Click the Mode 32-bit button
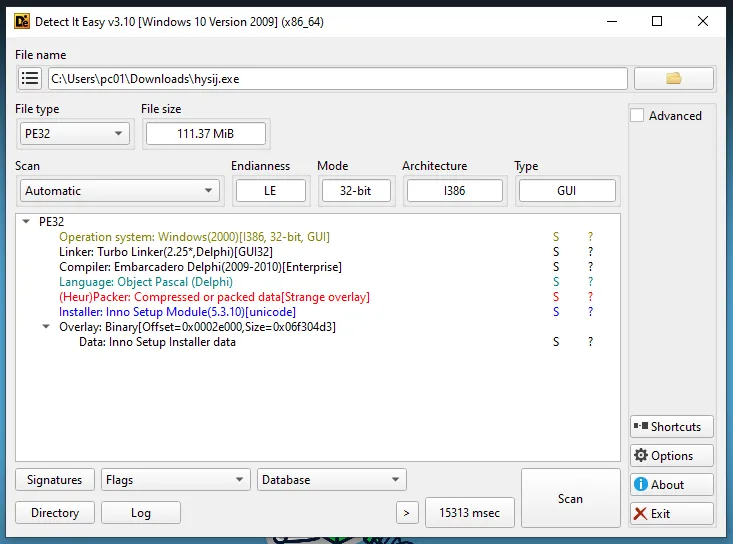This screenshot has height=544, width=733. pos(356,191)
